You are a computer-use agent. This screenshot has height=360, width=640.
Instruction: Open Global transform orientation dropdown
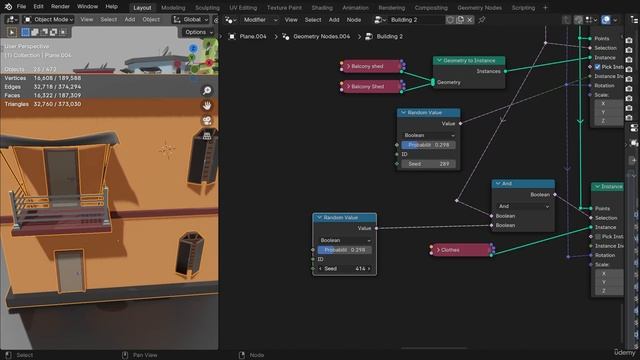click(191, 20)
